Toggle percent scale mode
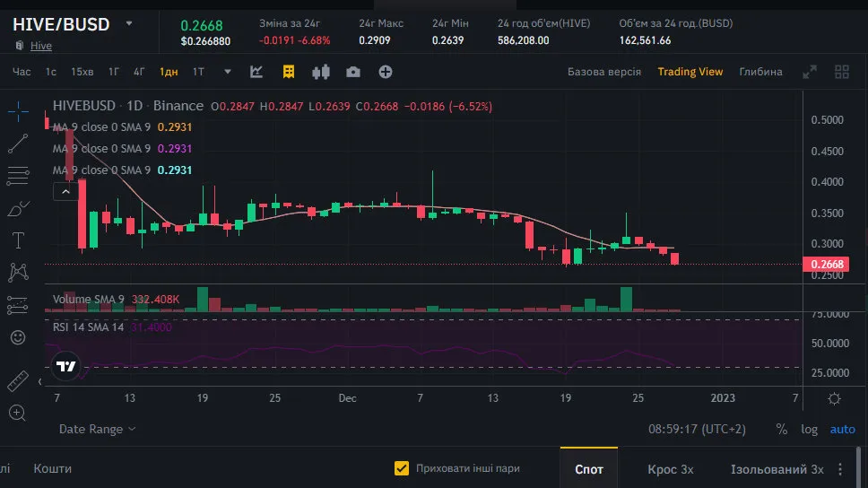This screenshot has width=868, height=488. click(782, 429)
